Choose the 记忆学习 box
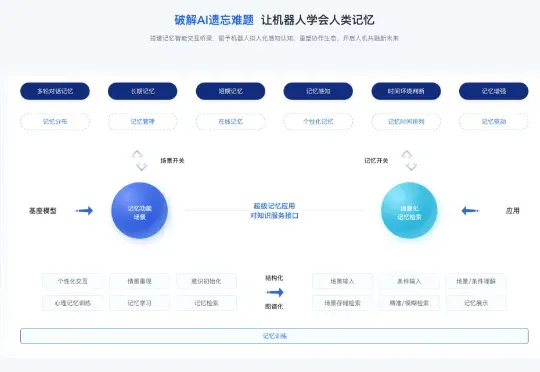The height and width of the screenshot is (372, 540). point(139,303)
